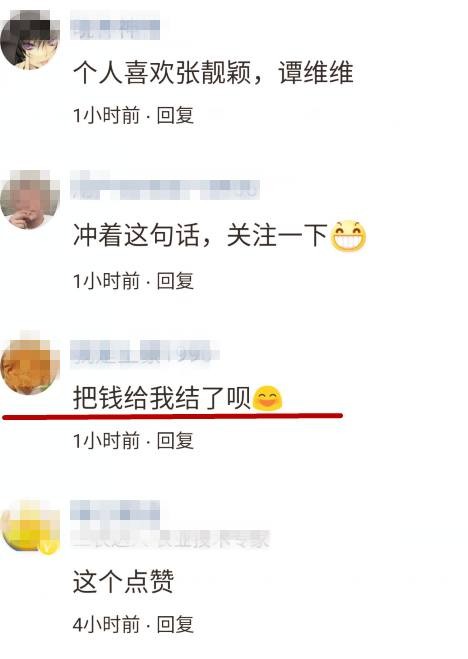Select the comment text 冲着这句话，关注一下
The height and width of the screenshot is (659, 468).
pos(200,235)
